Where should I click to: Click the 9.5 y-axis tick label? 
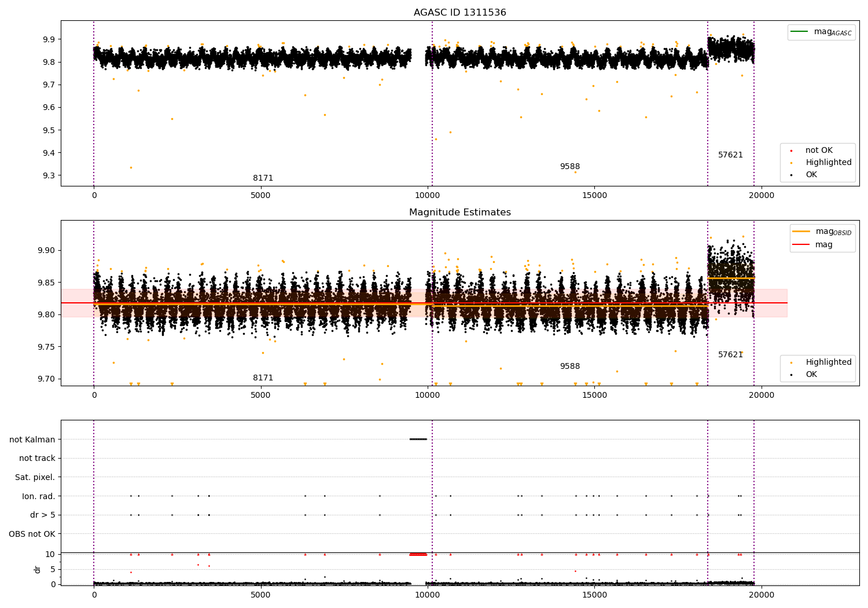click(x=49, y=130)
